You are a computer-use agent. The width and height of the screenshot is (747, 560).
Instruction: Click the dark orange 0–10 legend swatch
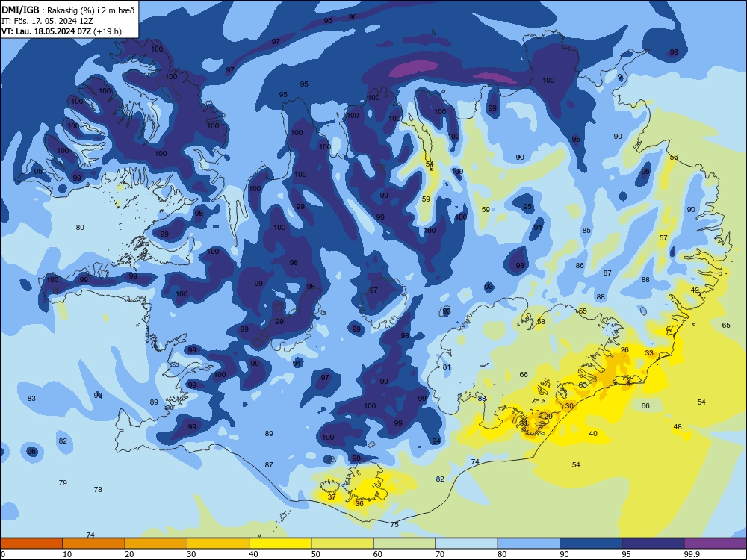(31, 544)
